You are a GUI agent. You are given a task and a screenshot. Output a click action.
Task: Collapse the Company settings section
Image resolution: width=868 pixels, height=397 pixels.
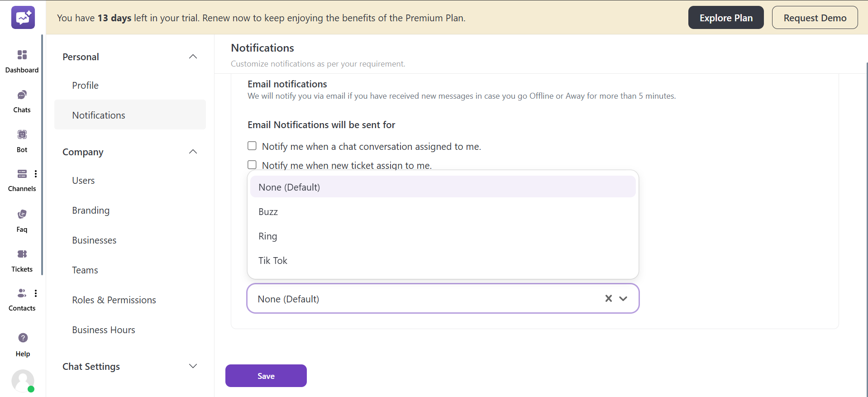coord(193,152)
